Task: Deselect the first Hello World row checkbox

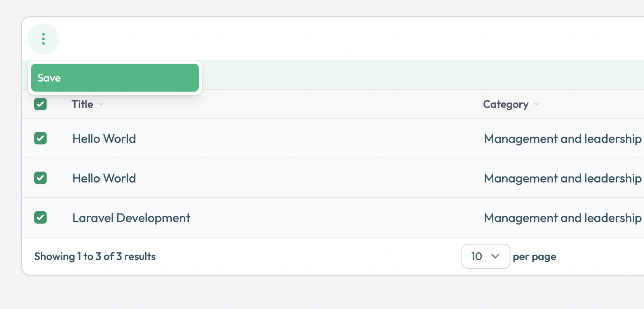Action: point(40,138)
